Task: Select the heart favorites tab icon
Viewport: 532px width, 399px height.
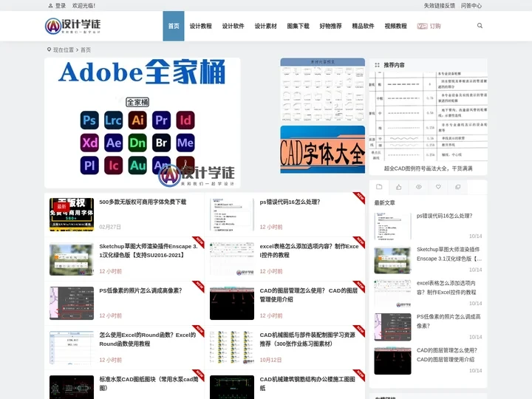Action: 438,187
